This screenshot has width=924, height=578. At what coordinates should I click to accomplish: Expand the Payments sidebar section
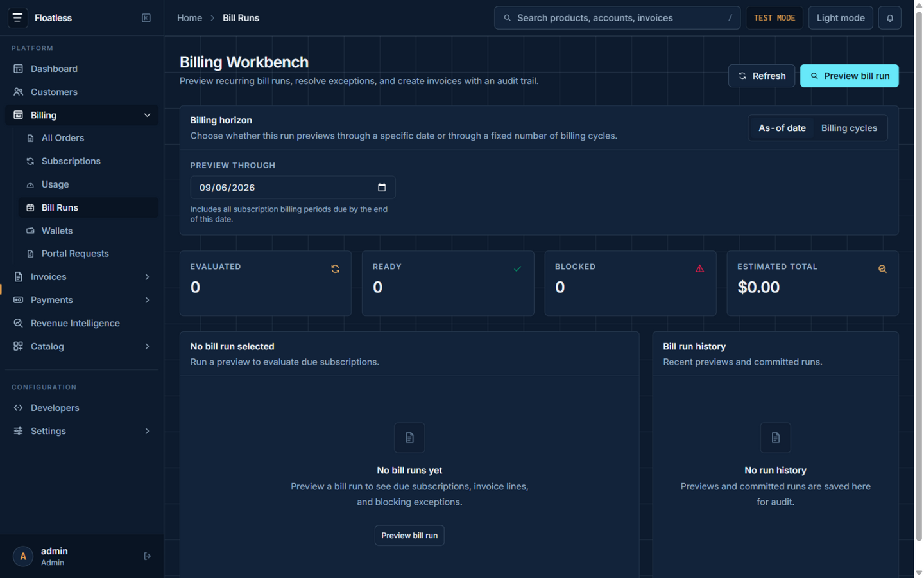tap(81, 300)
